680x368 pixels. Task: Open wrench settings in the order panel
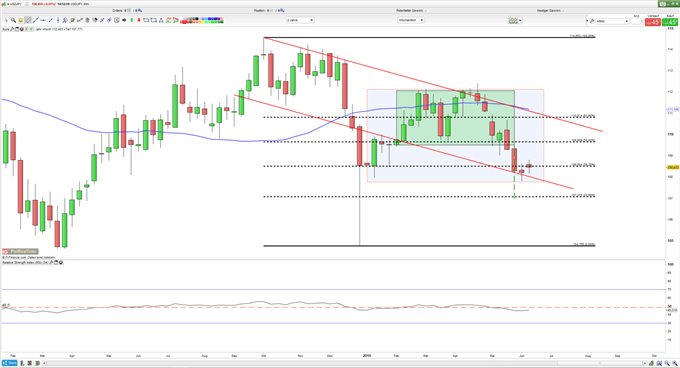592,21
